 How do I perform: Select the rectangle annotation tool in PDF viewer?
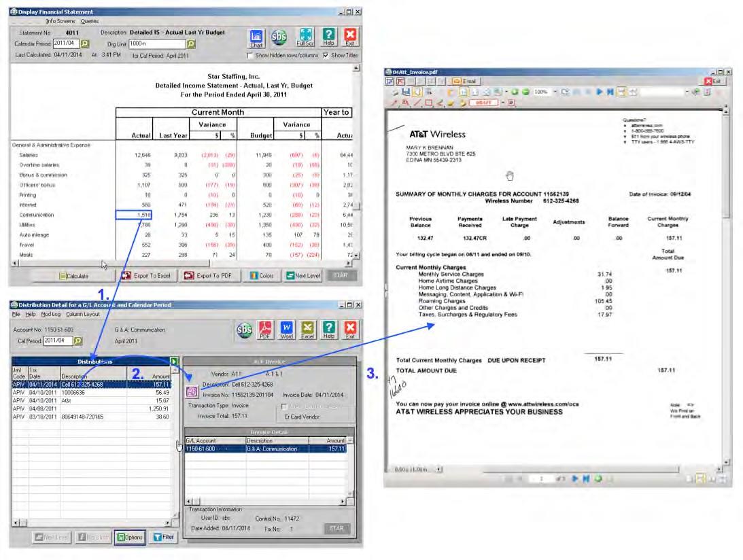[x=429, y=103]
